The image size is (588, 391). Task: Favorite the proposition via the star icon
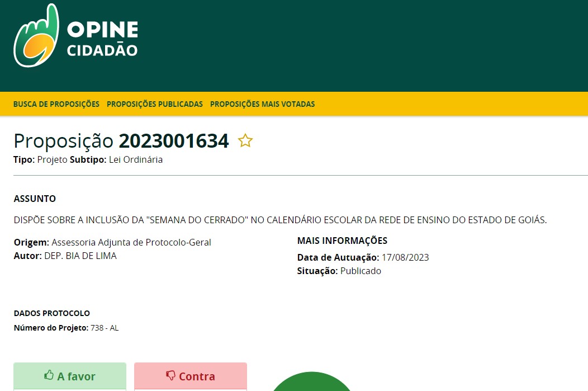tap(245, 141)
